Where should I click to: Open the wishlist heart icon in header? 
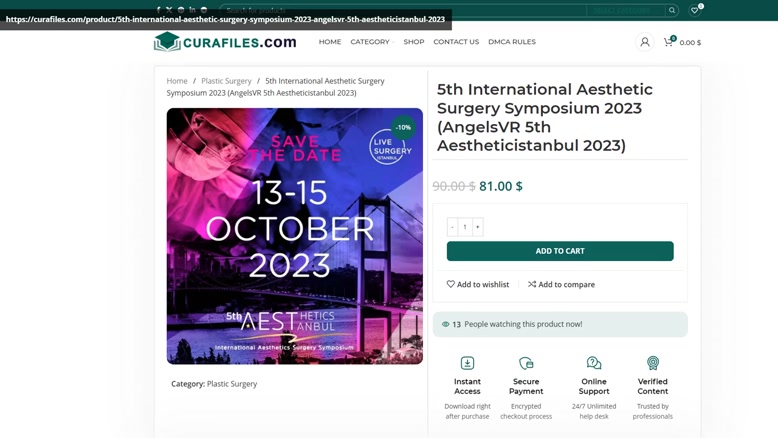click(x=695, y=10)
